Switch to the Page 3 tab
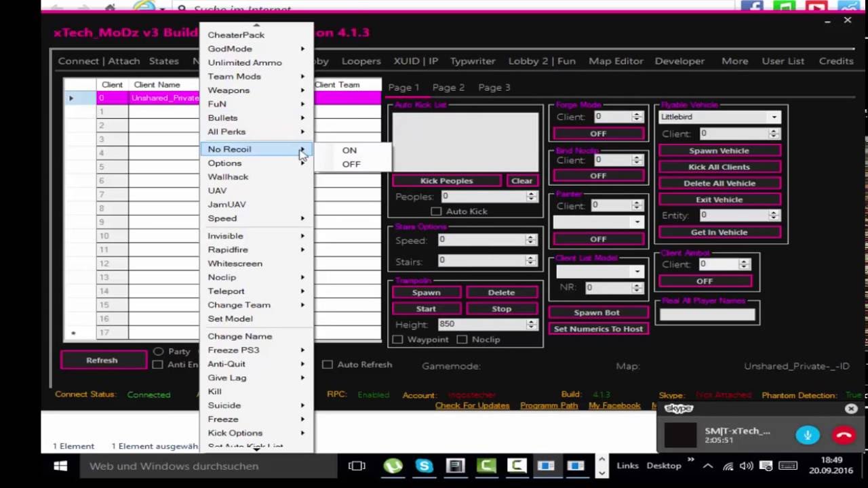Image resolution: width=868 pixels, height=488 pixels. click(x=494, y=87)
